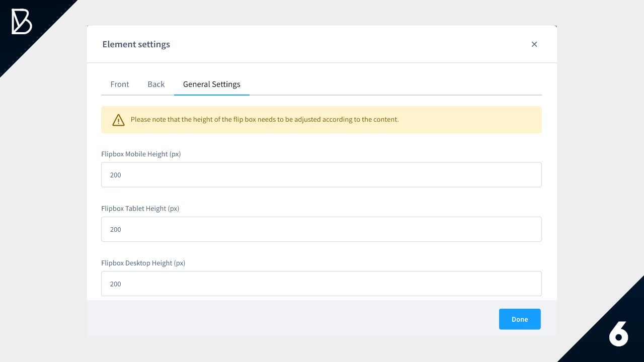Click the Flipbox Desktop Height label
Viewport: 644px width, 362px height.
(x=143, y=263)
